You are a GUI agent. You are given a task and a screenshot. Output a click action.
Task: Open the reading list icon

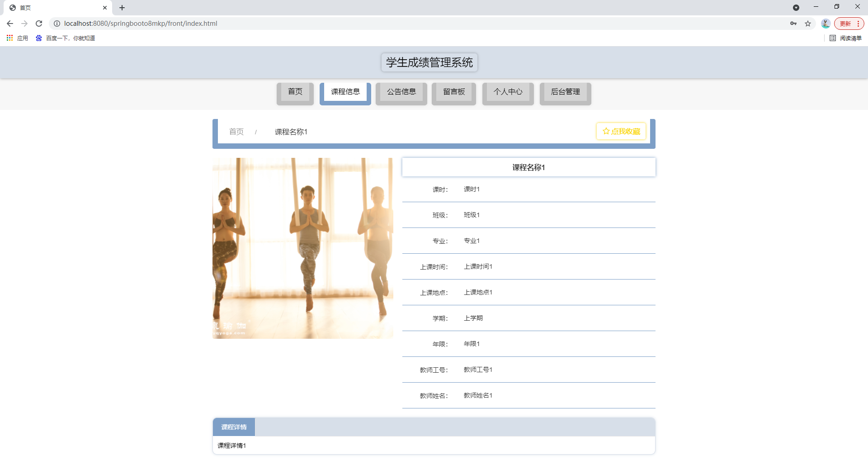833,38
